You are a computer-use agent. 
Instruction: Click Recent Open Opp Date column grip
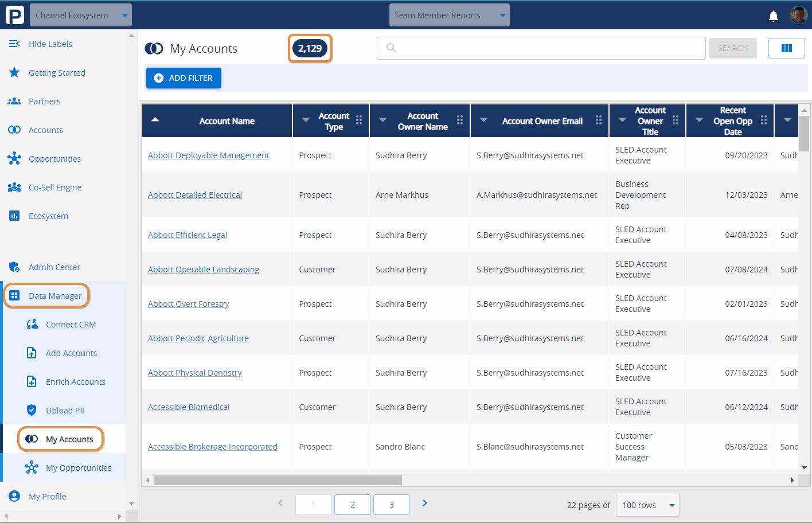coord(764,120)
